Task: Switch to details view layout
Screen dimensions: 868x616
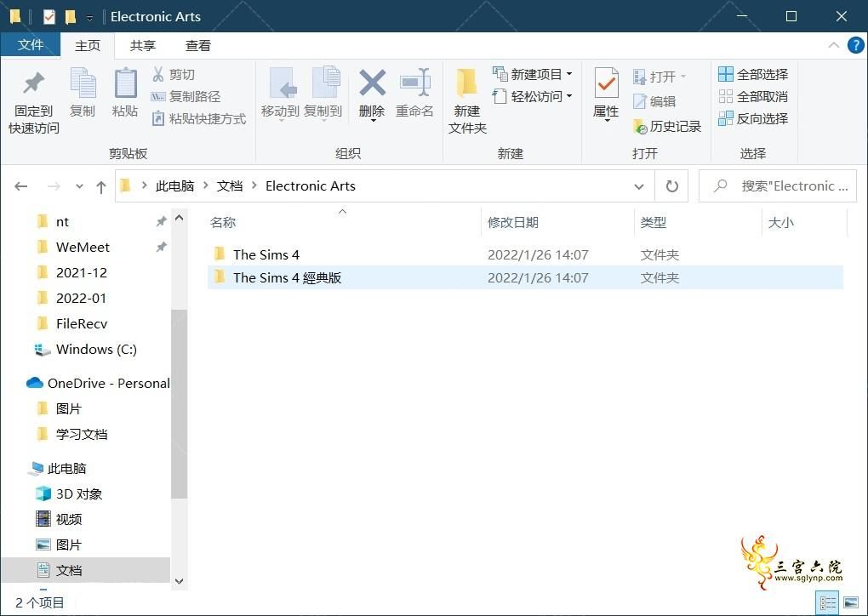Action: (828, 602)
